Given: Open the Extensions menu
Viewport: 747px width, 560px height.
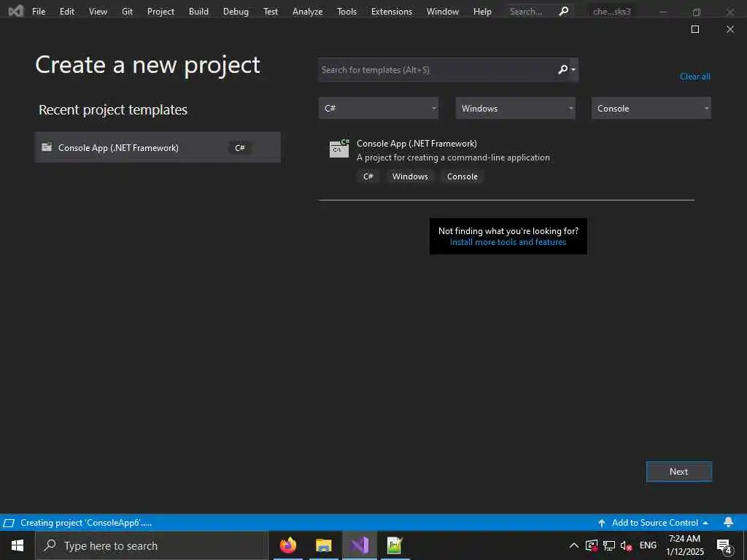Looking at the screenshot, I should pos(392,12).
